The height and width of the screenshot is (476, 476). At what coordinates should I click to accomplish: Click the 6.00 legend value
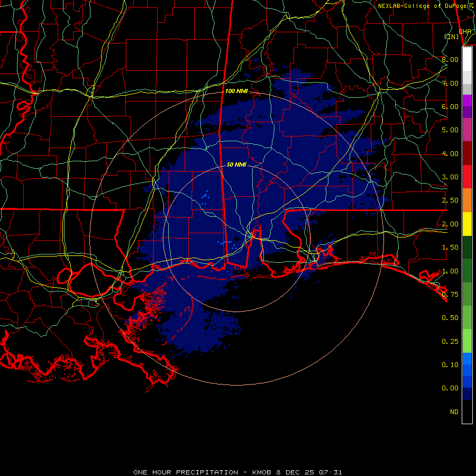click(x=450, y=106)
